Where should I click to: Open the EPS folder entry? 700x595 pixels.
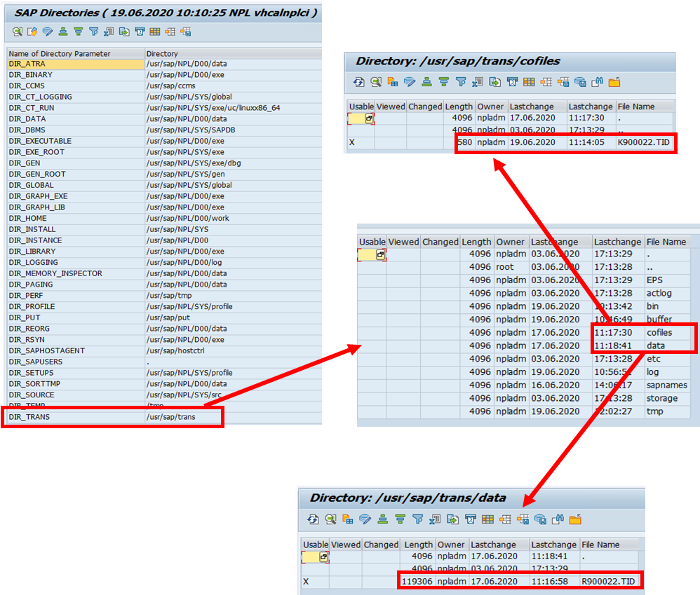coord(654,280)
